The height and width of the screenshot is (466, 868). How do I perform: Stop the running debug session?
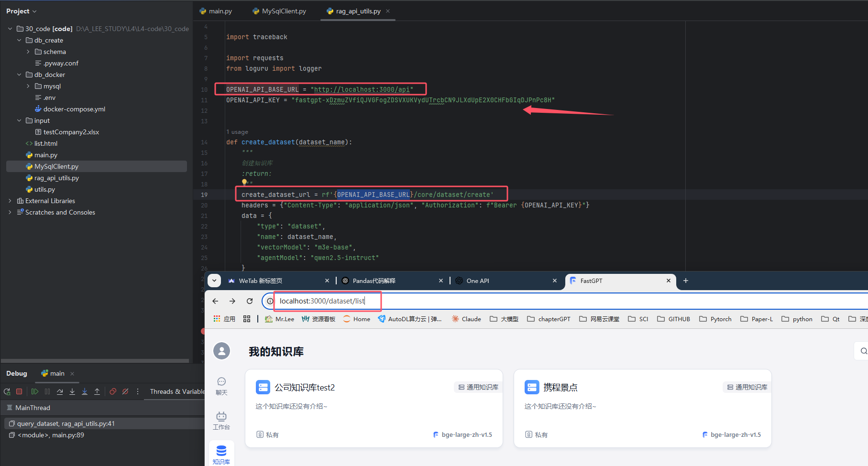pos(19,391)
